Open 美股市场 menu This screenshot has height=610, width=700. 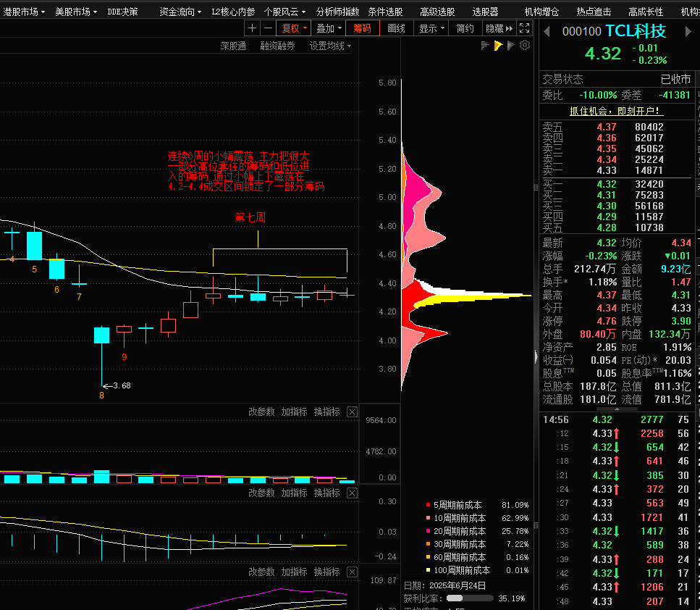click(x=76, y=12)
